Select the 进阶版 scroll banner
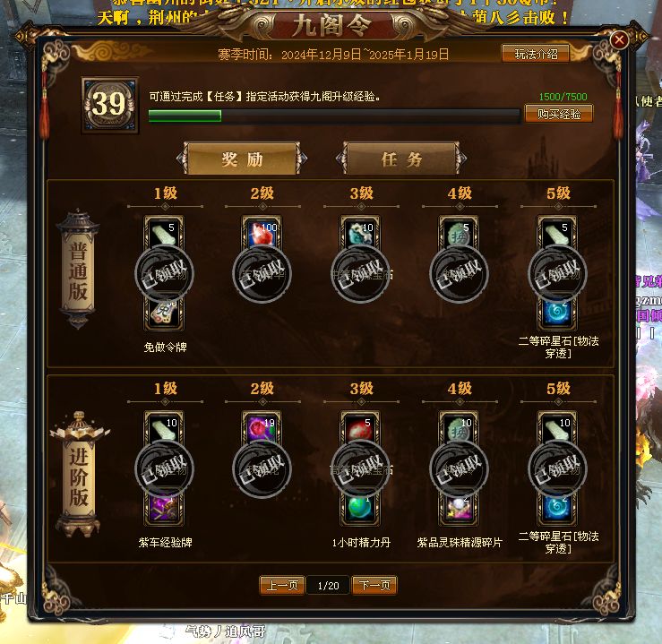The height and width of the screenshot is (644, 662). tap(79, 475)
